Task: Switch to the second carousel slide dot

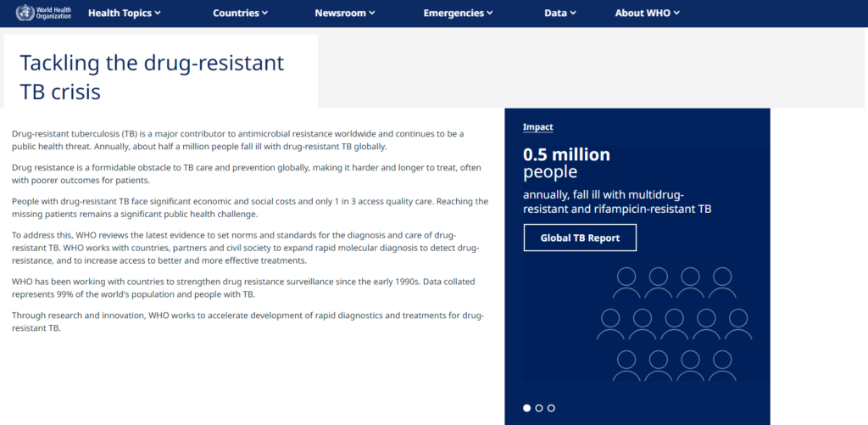Action: tap(538, 408)
